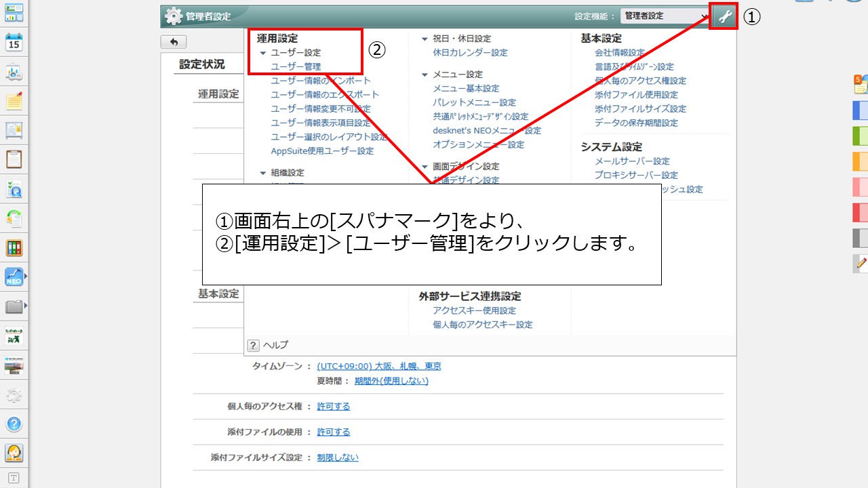
Task: Click the wrench settings menu icon
Action: pos(724,17)
